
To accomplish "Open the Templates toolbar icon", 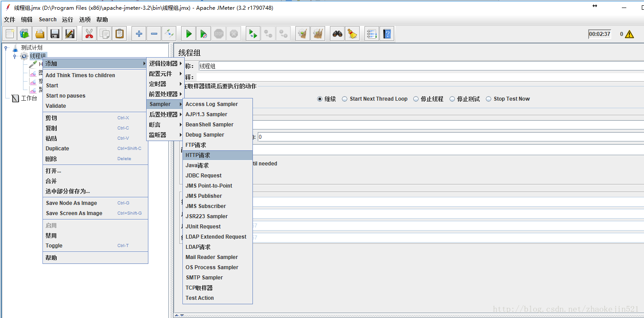I will pyautogui.click(x=25, y=34).
